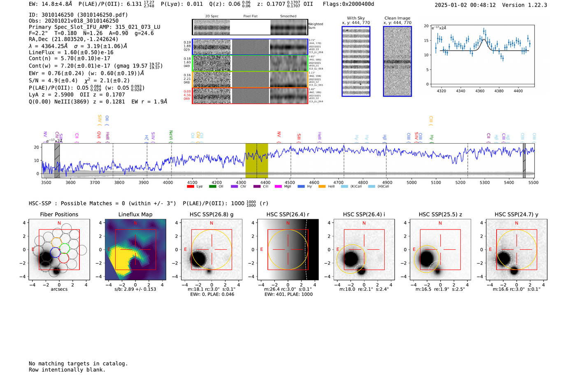Click the purple CIV legend swatch
This screenshot has width=576, height=392.
tap(235, 186)
